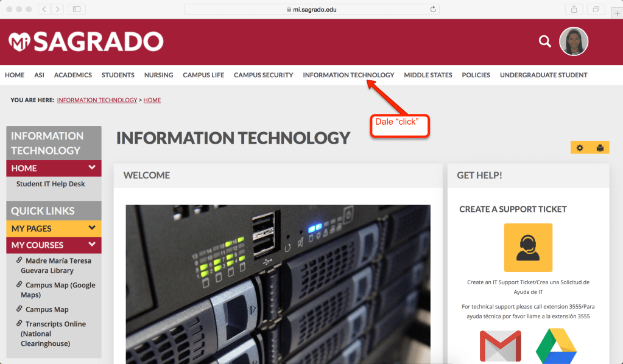Image resolution: width=623 pixels, height=364 pixels.
Task: Click the Sagrado logo in header
Action: point(86,41)
